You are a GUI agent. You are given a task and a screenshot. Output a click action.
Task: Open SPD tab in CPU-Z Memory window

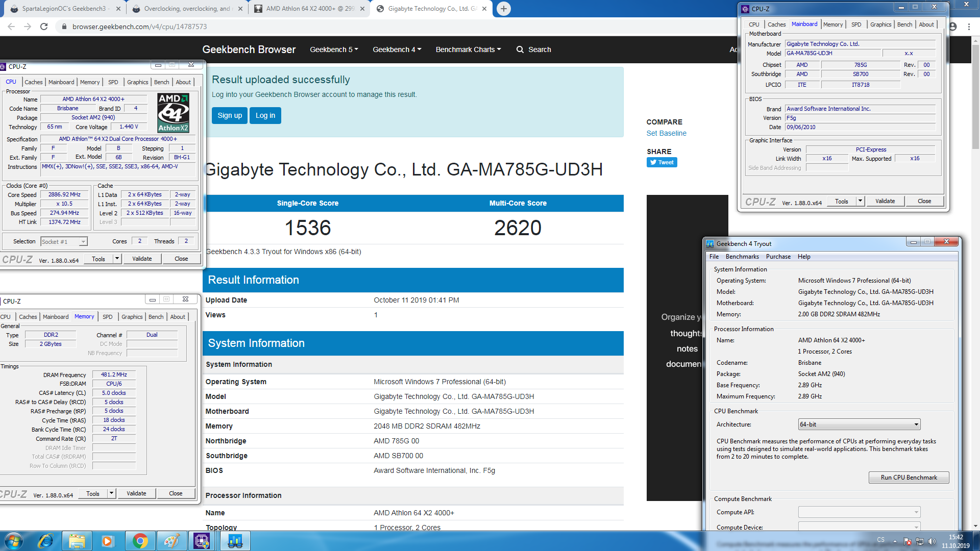(x=108, y=317)
